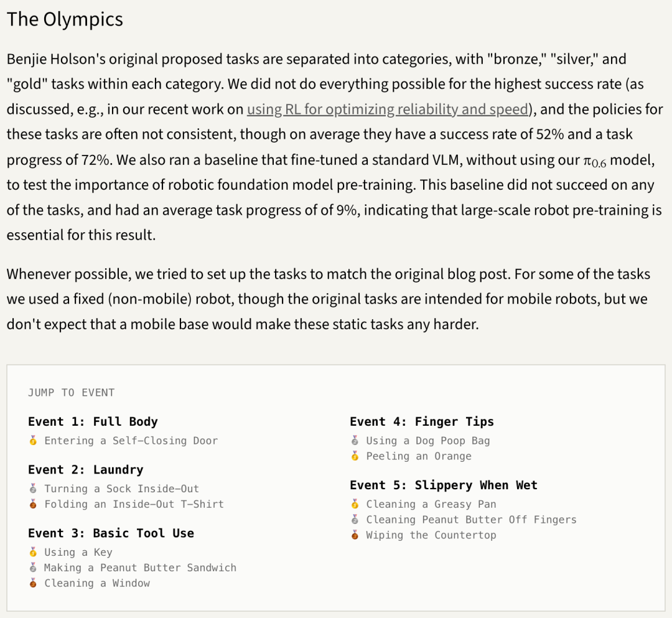Click gold medal icon beside Using a Key
This screenshot has height=618, width=672.
33,552
